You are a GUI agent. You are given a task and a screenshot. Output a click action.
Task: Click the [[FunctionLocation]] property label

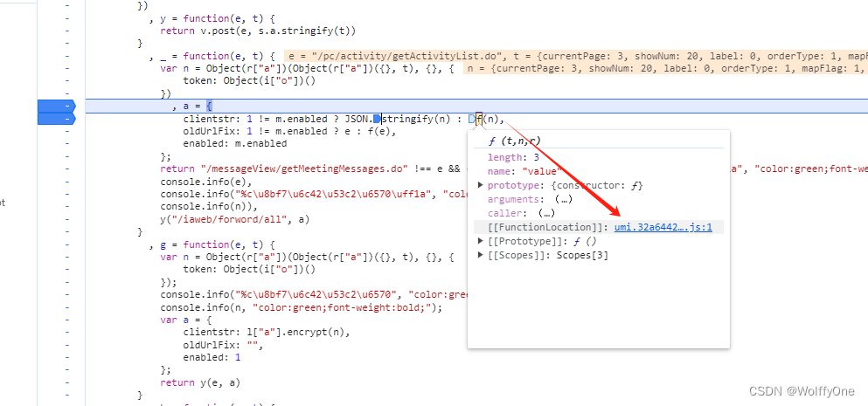click(x=547, y=227)
